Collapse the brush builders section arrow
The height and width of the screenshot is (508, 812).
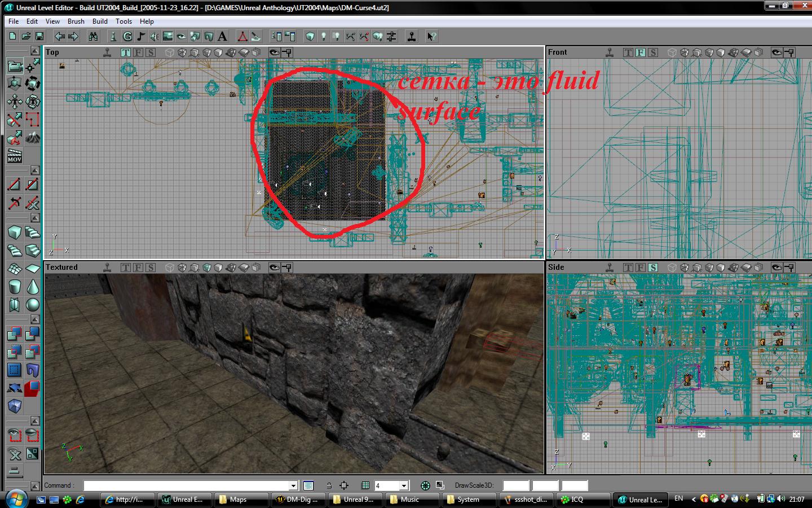pyautogui.click(x=35, y=218)
